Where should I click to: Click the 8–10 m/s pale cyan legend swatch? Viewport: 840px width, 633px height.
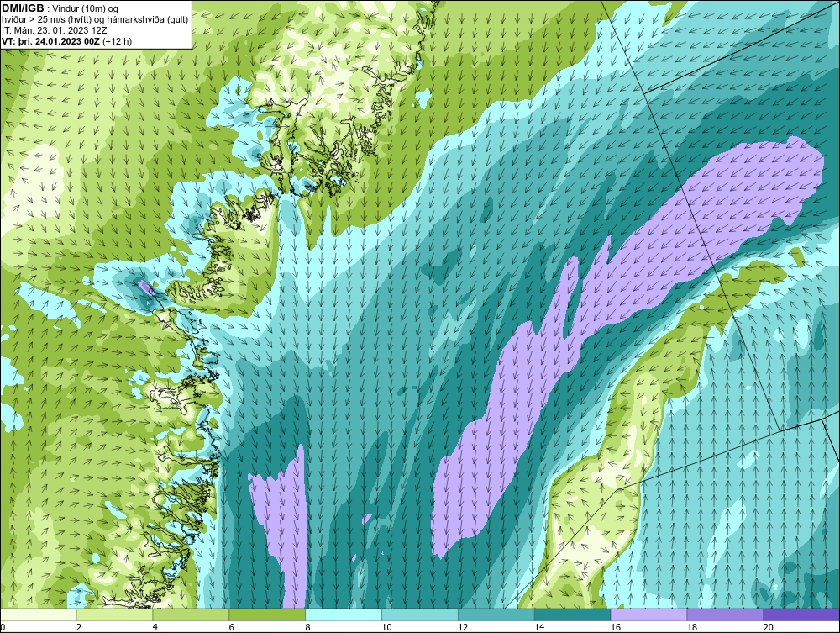tap(344, 615)
